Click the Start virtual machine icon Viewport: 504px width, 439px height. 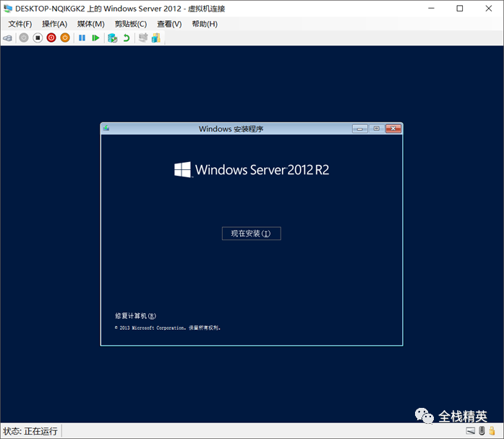[x=24, y=38]
